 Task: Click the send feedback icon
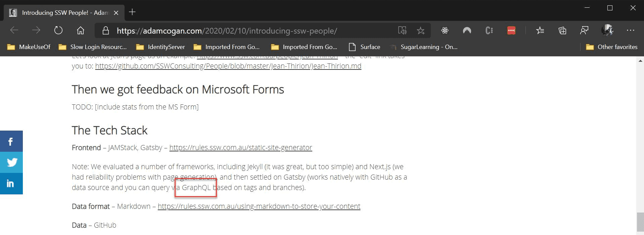point(584,31)
